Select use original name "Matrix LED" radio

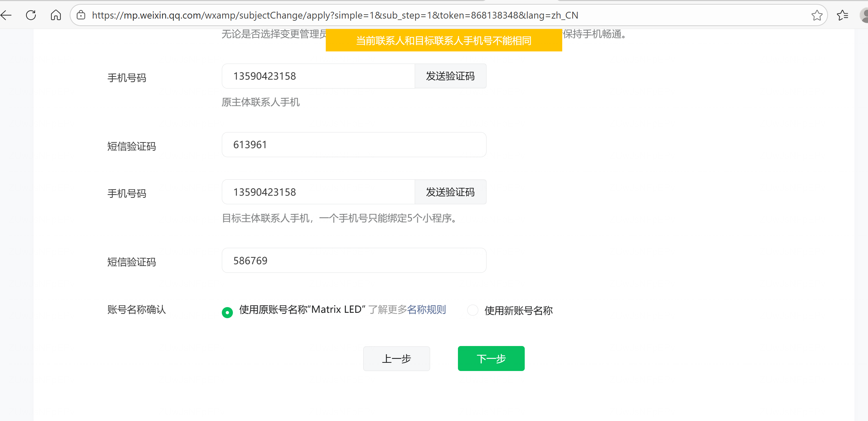pyautogui.click(x=227, y=312)
